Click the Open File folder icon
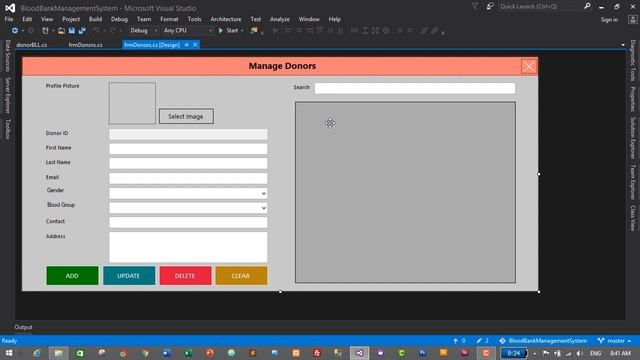This screenshot has height=360, width=640. pyautogui.click(x=61, y=31)
